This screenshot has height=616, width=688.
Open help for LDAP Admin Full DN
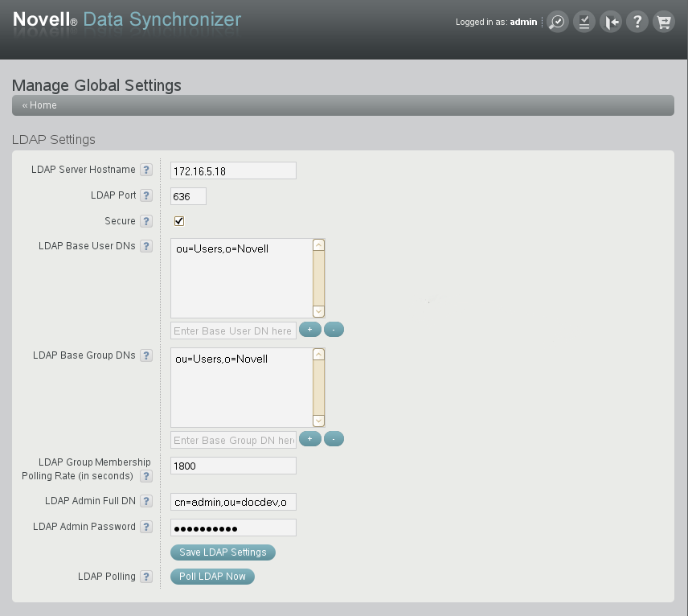146,501
